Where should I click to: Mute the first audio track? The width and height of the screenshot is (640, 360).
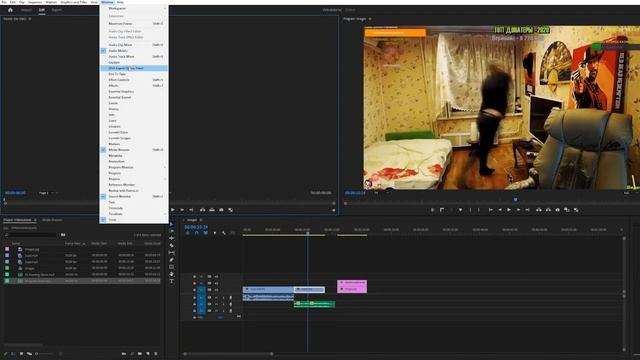216,297
